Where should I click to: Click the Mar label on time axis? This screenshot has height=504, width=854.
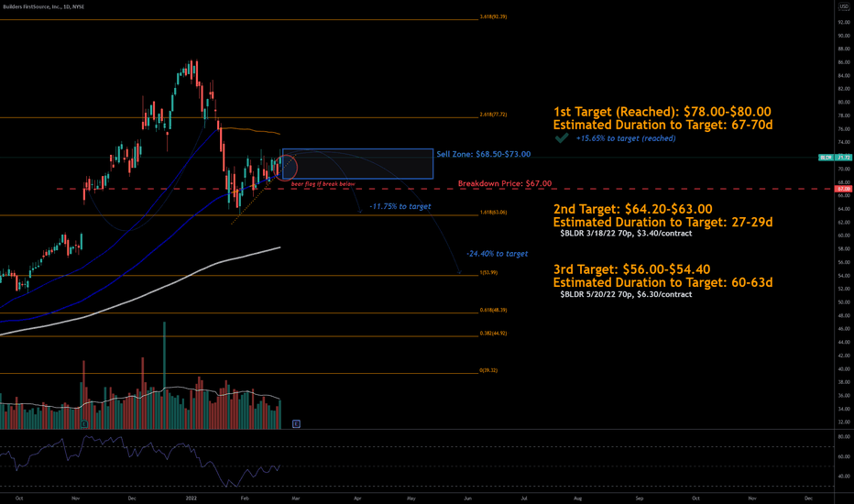click(x=296, y=498)
